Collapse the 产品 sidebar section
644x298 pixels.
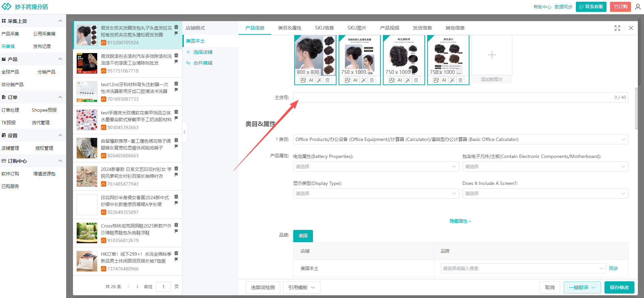tap(60, 59)
